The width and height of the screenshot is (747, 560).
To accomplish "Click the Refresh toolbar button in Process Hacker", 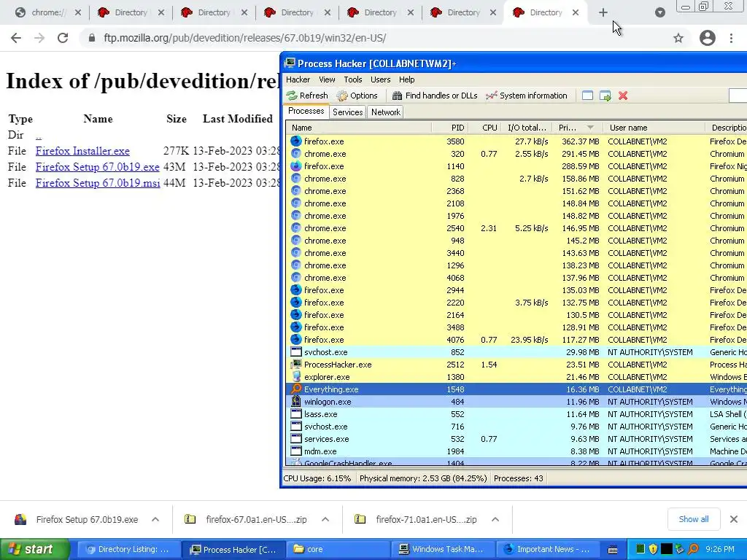I will 307,96.
